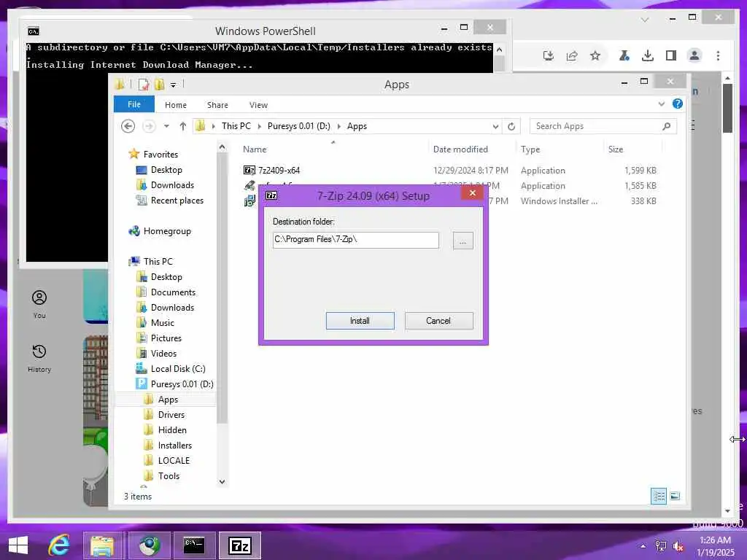Image resolution: width=747 pixels, height=560 pixels.
Task: Customize Quick Access Toolbar dropdown arrow
Action: 174,85
